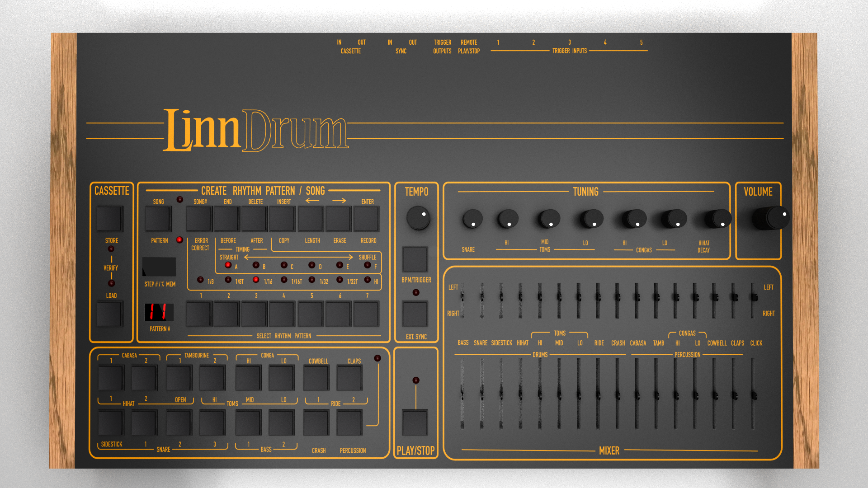Hit the Snare 3 pad
The height and width of the screenshot is (488, 868).
tap(212, 423)
